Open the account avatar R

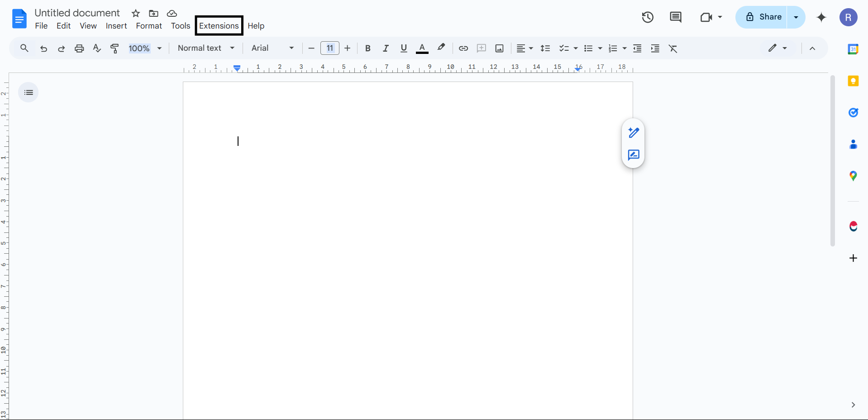coord(849,17)
